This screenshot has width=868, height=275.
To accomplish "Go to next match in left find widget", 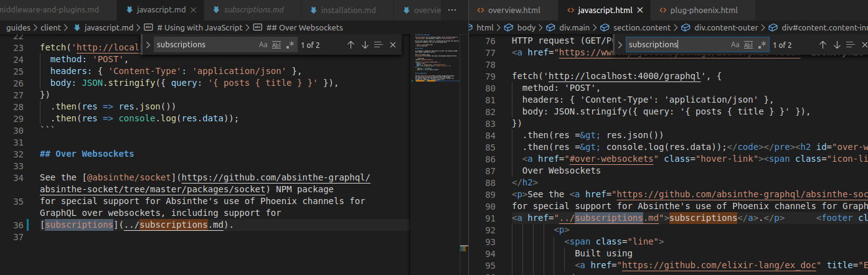I will pyautogui.click(x=365, y=45).
